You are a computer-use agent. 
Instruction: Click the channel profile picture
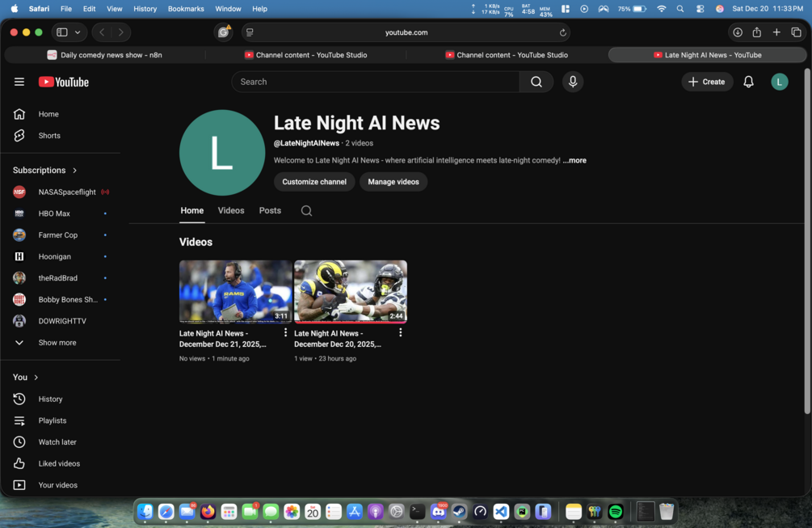coord(222,152)
